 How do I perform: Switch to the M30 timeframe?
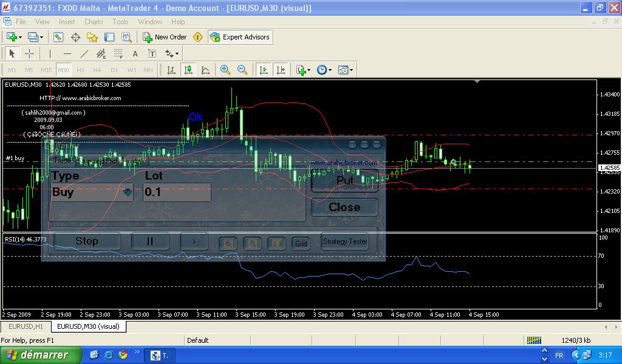click(63, 70)
